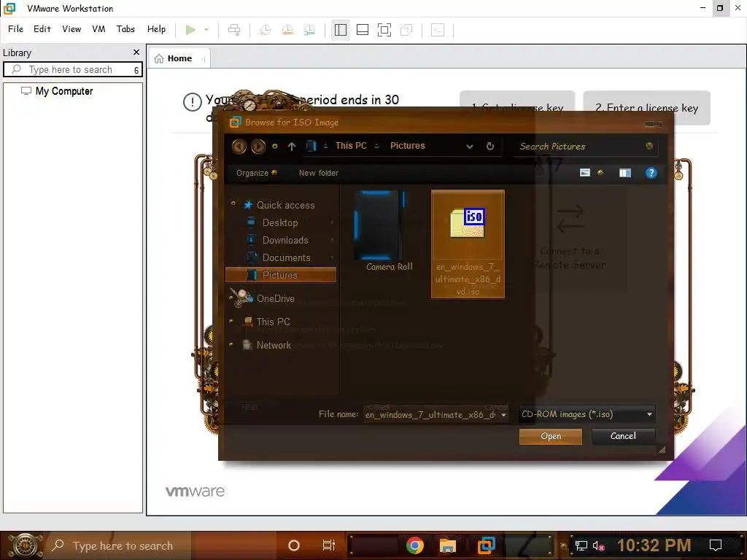The image size is (747, 560).
Task: Open dialog help question mark icon
Action: pos(651,173)
